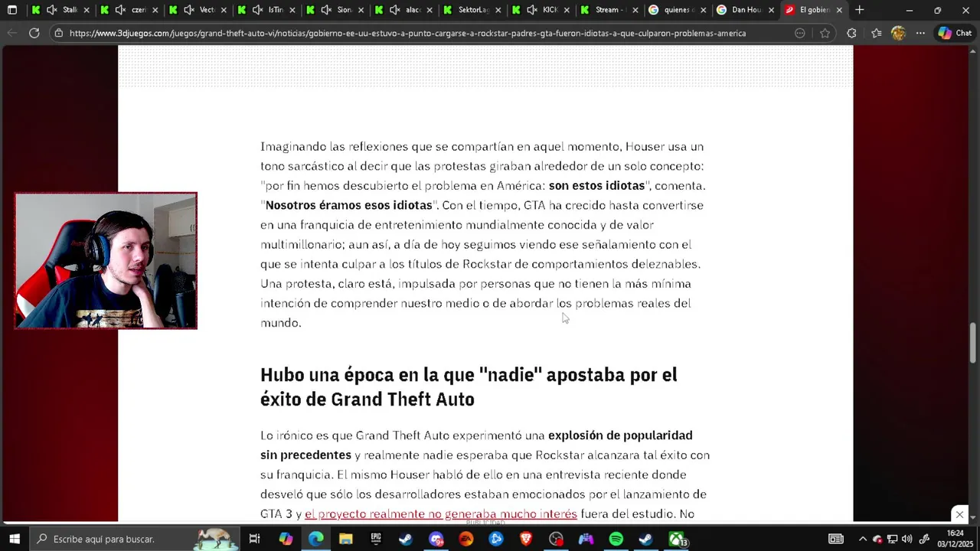This screenshot has height=551, width=980.
Task: Open Task View on taskbar
Action: coord(255,539)
